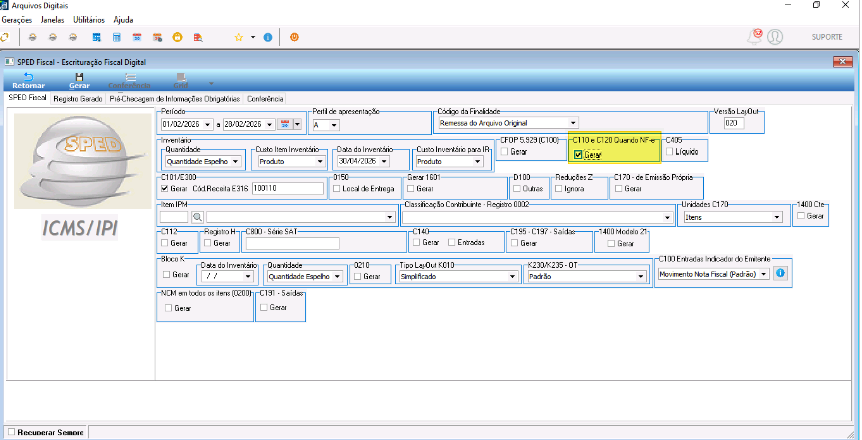Click the Versão LayOut field
Viewport: 862px width, 440px height.
click(734, 123)
